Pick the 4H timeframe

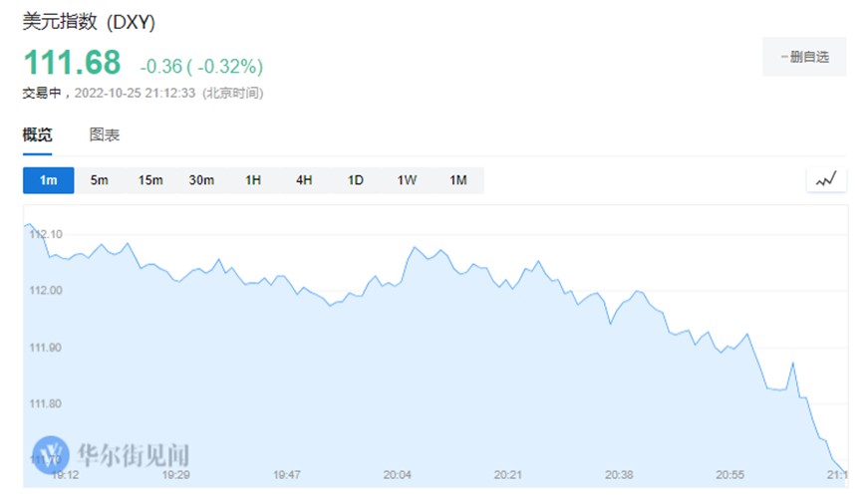point(304,180)
